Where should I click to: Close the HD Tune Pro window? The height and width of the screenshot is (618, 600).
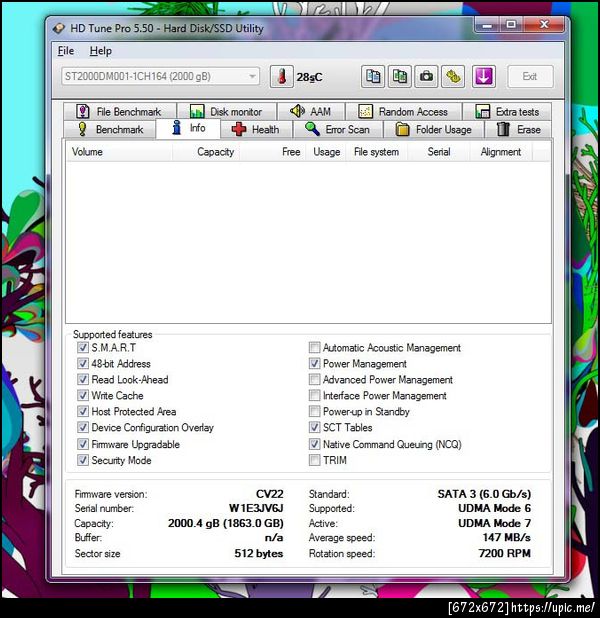point(544,25)
